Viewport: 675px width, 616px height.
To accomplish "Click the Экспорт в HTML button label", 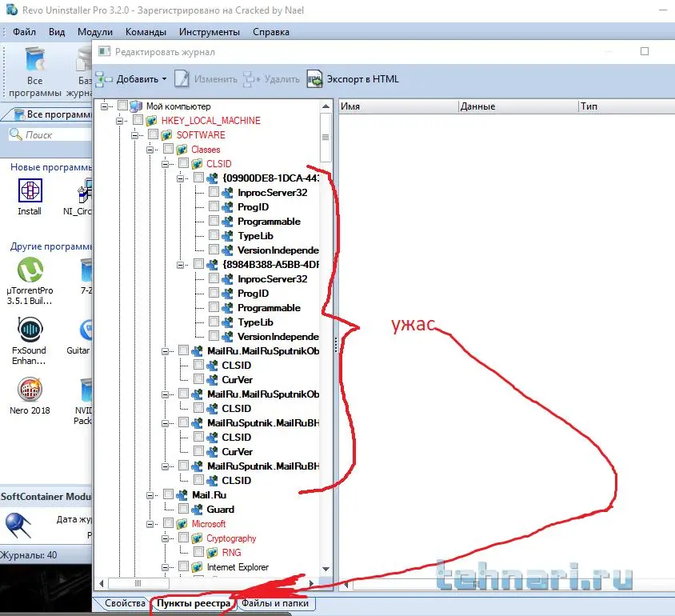I will click(362, 79).
